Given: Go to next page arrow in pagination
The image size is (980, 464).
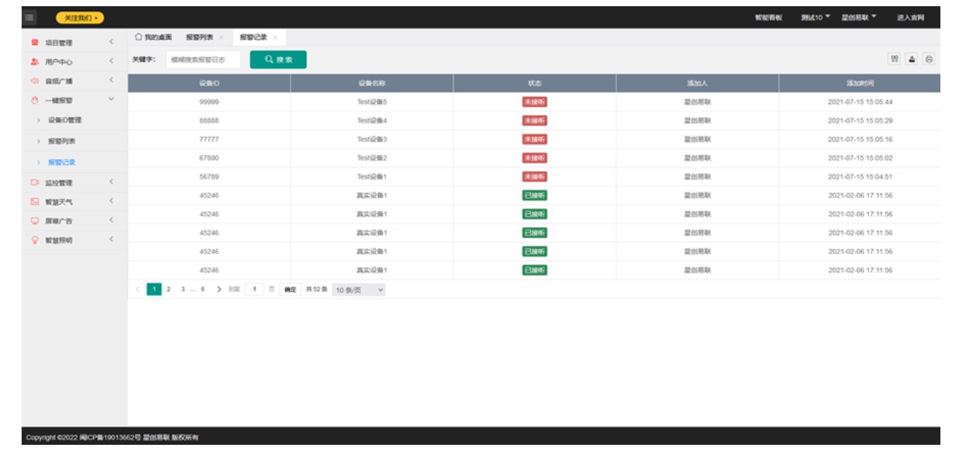Looking at the screenshot, I should tap(218, 290).
